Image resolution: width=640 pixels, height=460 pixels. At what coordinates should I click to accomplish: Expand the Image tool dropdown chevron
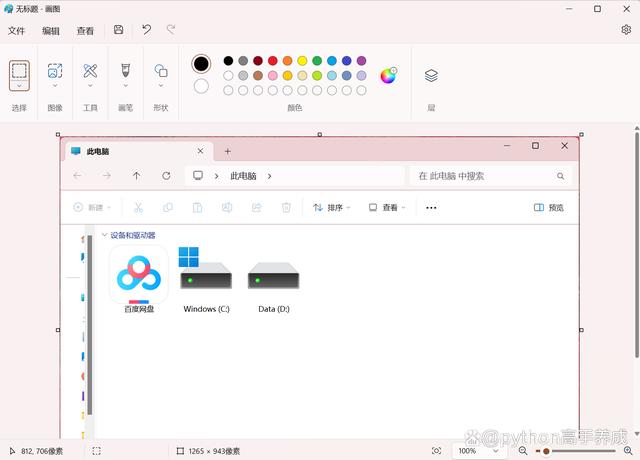[55, 86]
